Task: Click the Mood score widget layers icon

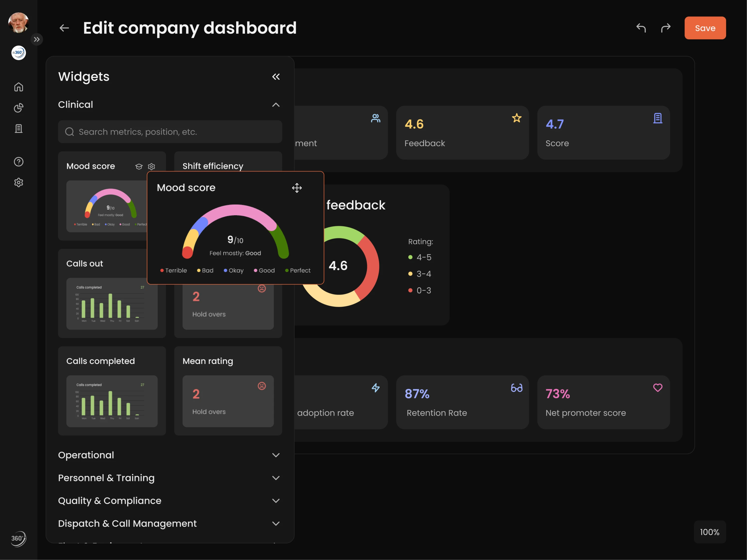Action: [x=139, y=166]
